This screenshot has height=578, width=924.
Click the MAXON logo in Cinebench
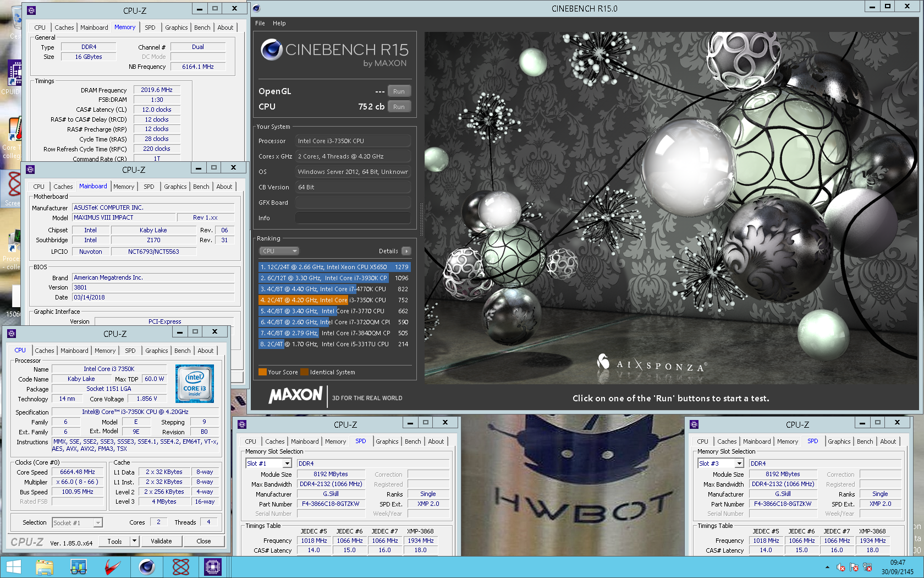coord(295,395)
